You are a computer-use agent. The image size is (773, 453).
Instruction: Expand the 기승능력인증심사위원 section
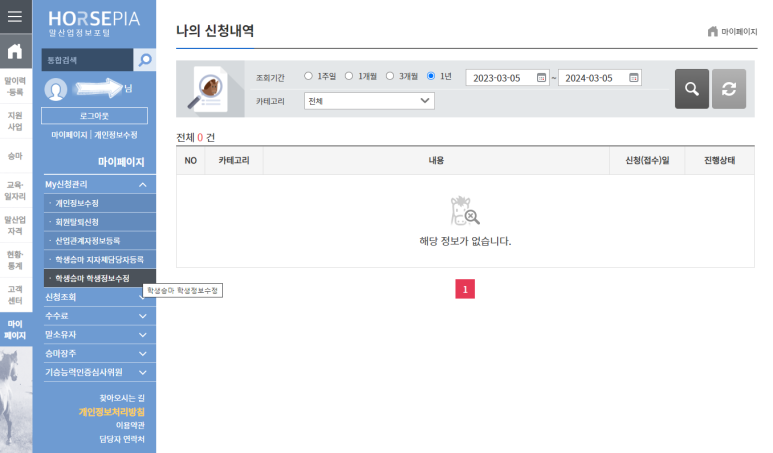(x=100, y=372)
